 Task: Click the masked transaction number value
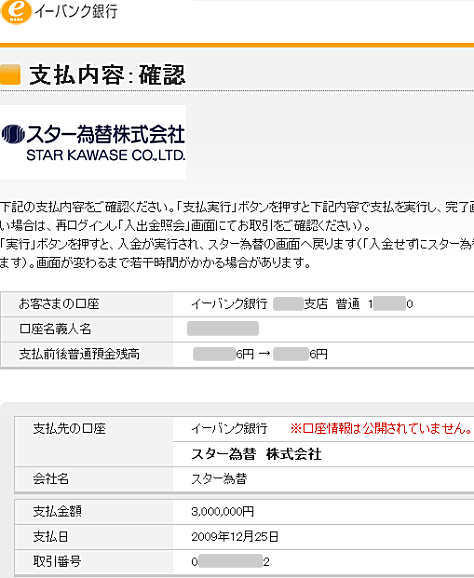tap(230, 561)
